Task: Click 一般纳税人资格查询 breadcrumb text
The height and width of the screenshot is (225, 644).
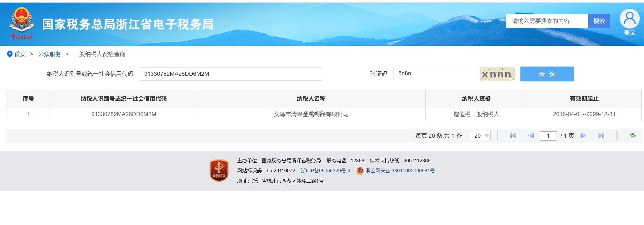Action: (x=99, y=54)
